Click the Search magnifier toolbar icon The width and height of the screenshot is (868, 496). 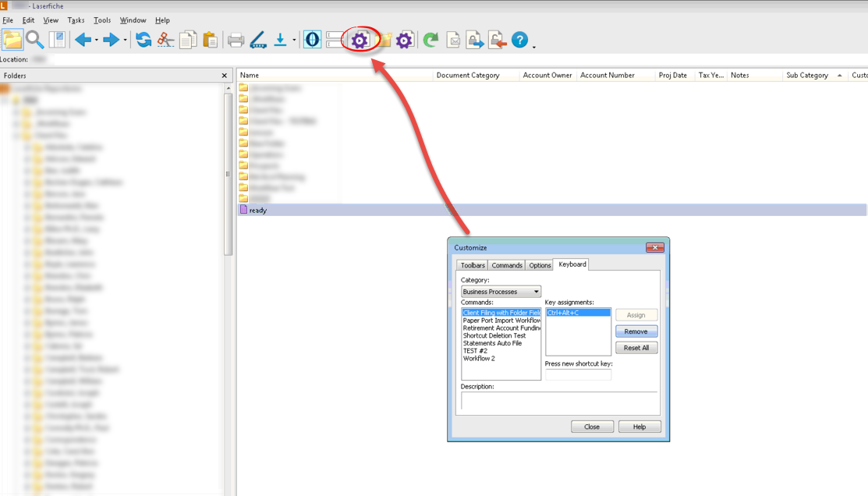pos(34,40)
